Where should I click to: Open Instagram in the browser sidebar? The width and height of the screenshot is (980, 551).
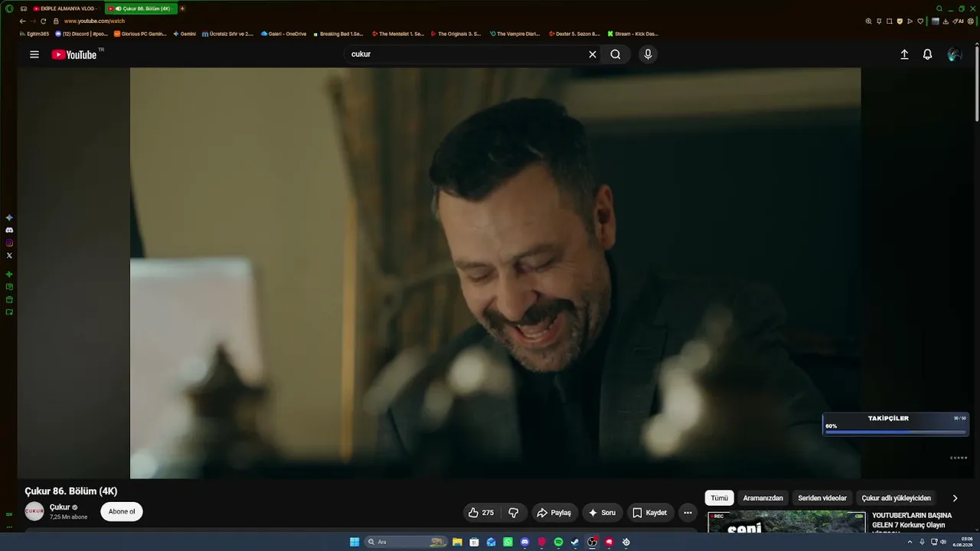pos(9,243)
